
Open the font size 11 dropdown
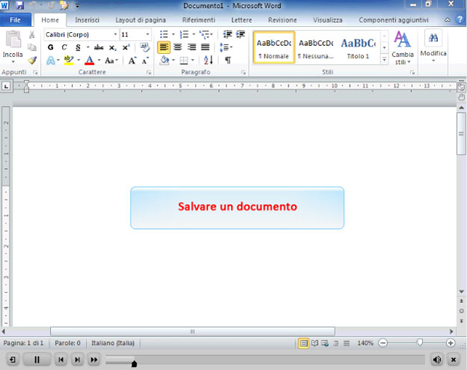pyautogui.click(x=147, y=34)
